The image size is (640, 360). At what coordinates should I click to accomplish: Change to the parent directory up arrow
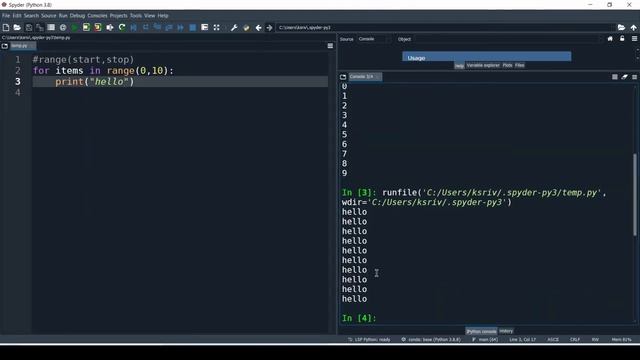[633, 27]
